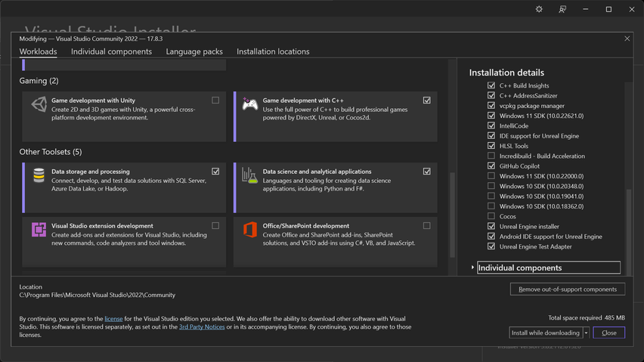Uncheck Windows 11 SDK (10.0.22621.0)
The height and width of the screenshot is (362, 644).
491,116
